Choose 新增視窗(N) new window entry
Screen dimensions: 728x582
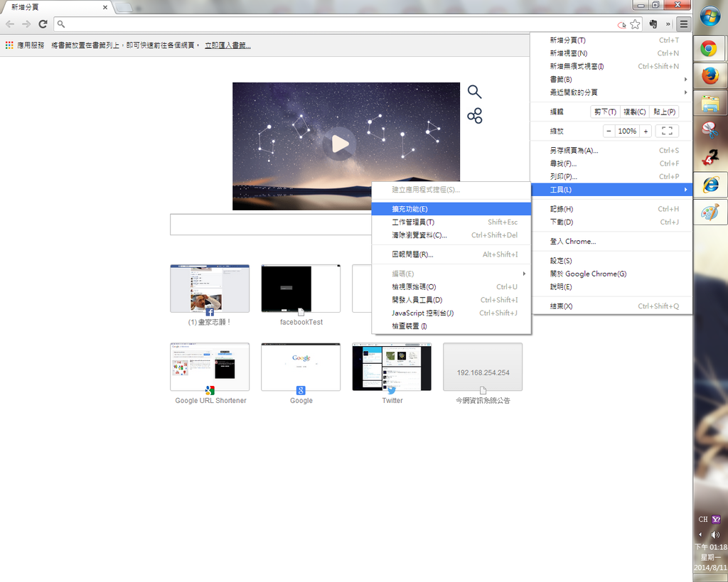point(611,53)
